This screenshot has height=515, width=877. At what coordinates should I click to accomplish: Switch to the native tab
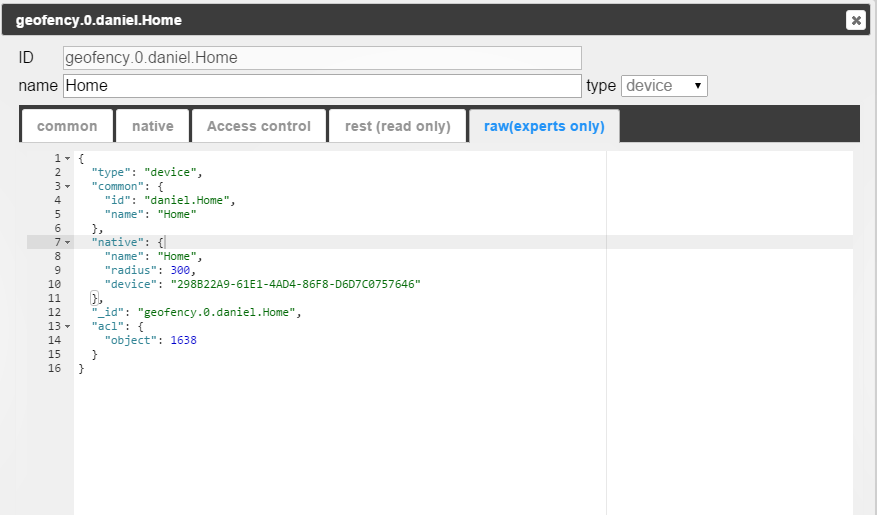click(153, 126)
